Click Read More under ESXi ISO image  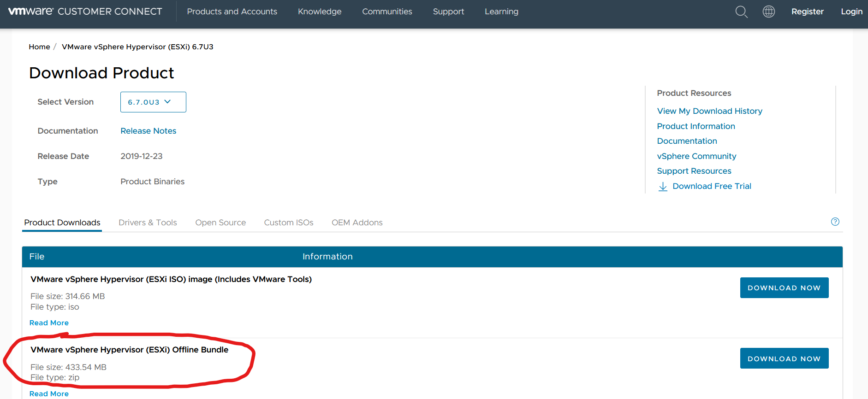coord(49,323)
